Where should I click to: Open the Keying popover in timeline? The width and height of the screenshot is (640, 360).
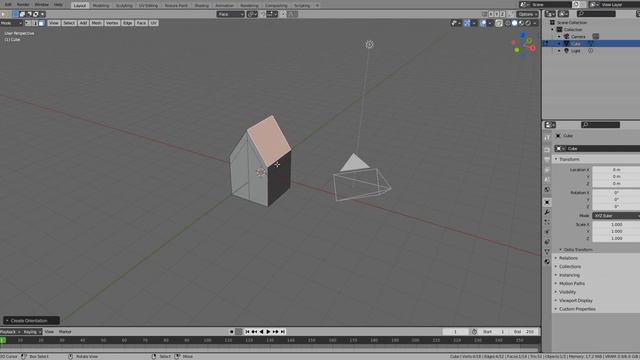point(32,332)
